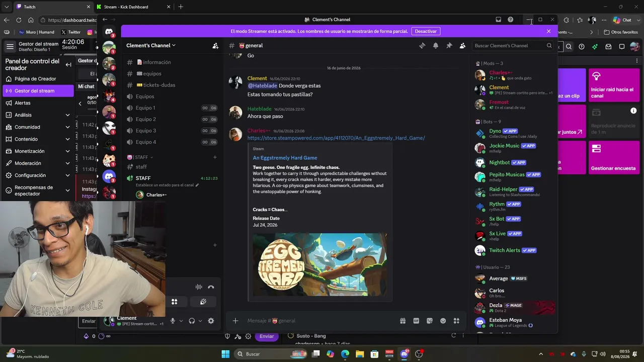Open the Threads icon in channel header
644x362 pixels.
click(x=422, y=45)
